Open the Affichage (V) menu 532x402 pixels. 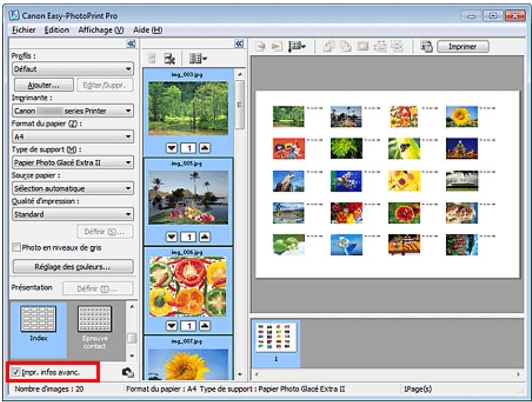pyautogui.click(x=101, y=30)
